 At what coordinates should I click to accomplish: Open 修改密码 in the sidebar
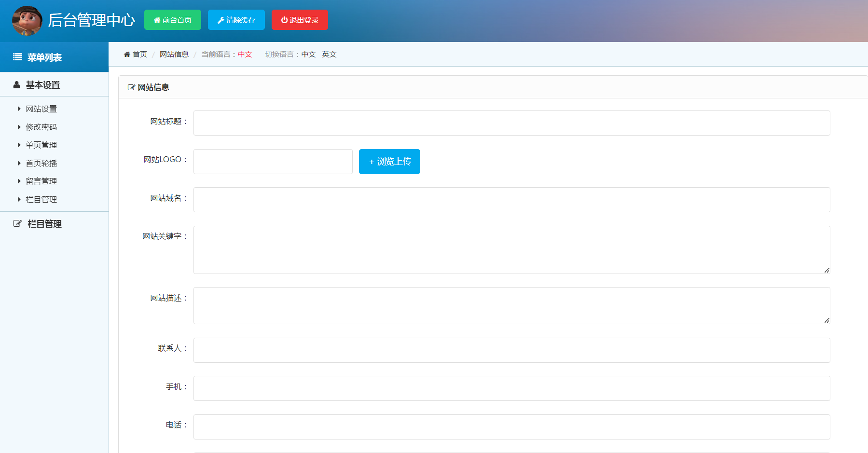pyautogui.click(x=41, y=127)
